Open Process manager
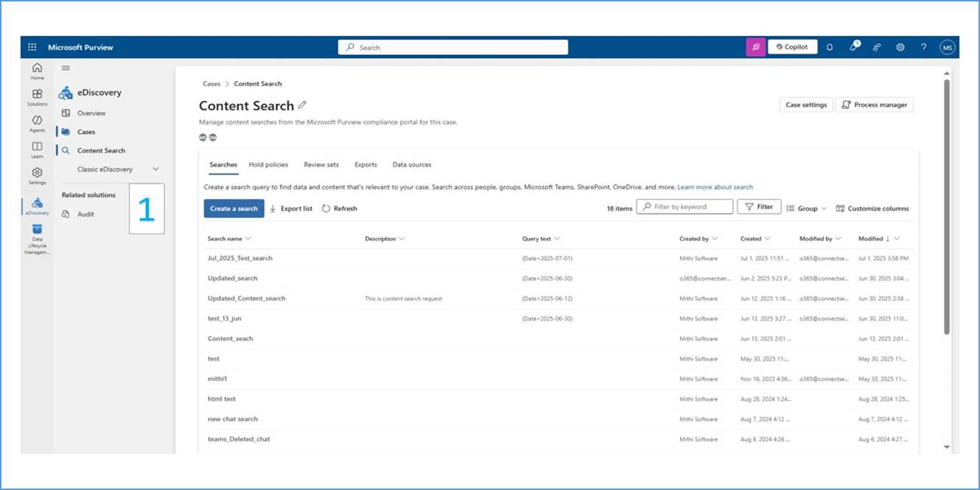 tap(874, 105)
